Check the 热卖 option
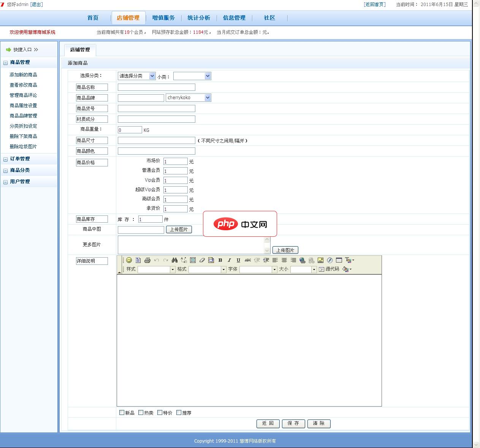This screenshot has width=480, height=448. pos(141,412)
